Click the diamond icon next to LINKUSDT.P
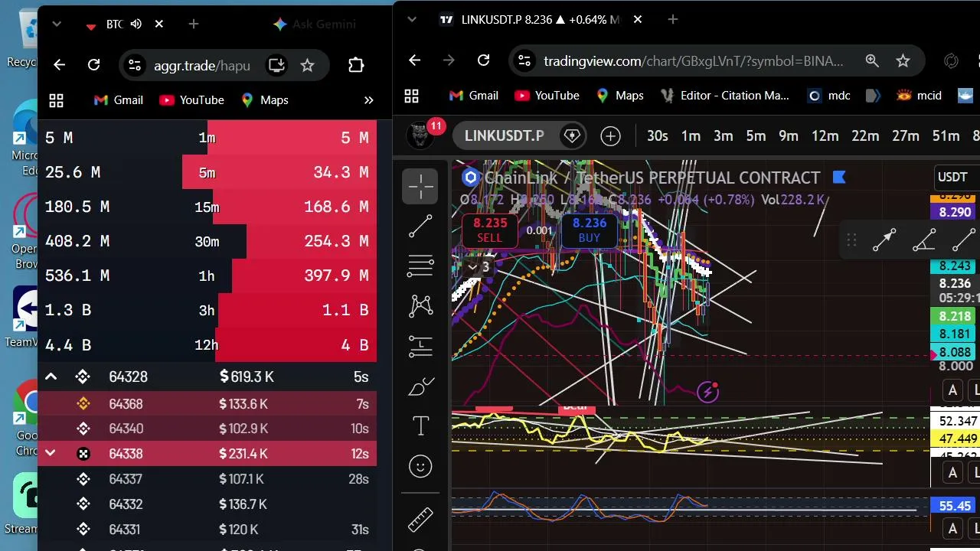This screenshot has height=551, width=980. 571,136
